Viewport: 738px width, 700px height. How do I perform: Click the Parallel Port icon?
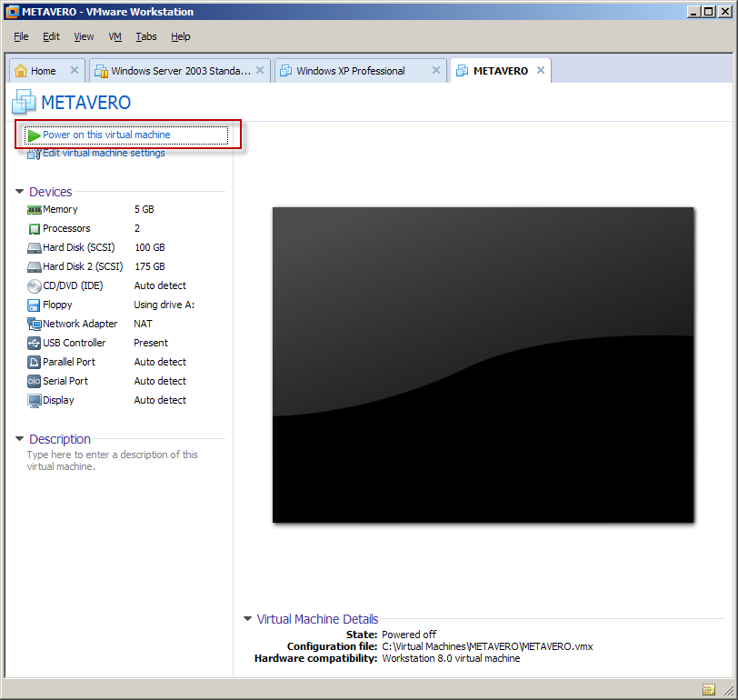pos(34,362)
